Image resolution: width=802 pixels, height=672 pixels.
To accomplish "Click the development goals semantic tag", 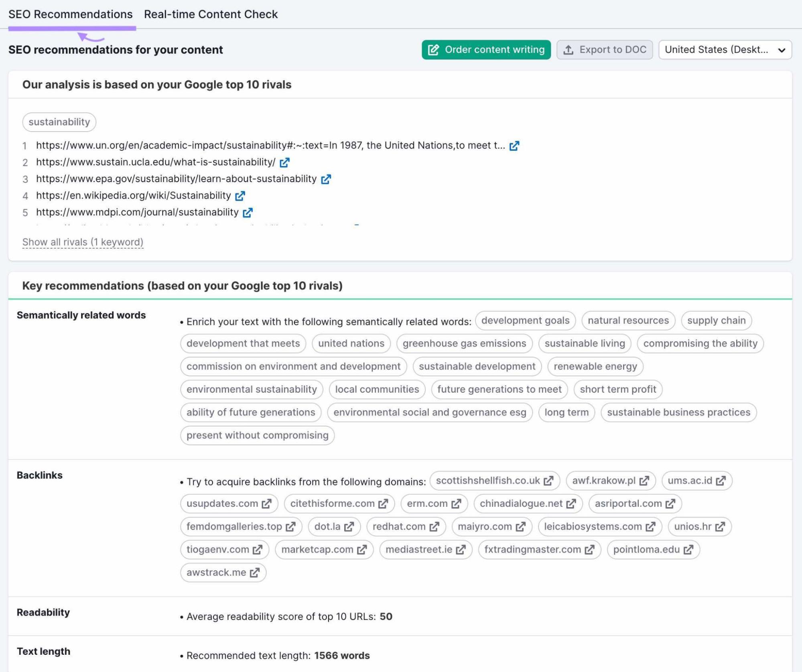I will pos(525,320).
